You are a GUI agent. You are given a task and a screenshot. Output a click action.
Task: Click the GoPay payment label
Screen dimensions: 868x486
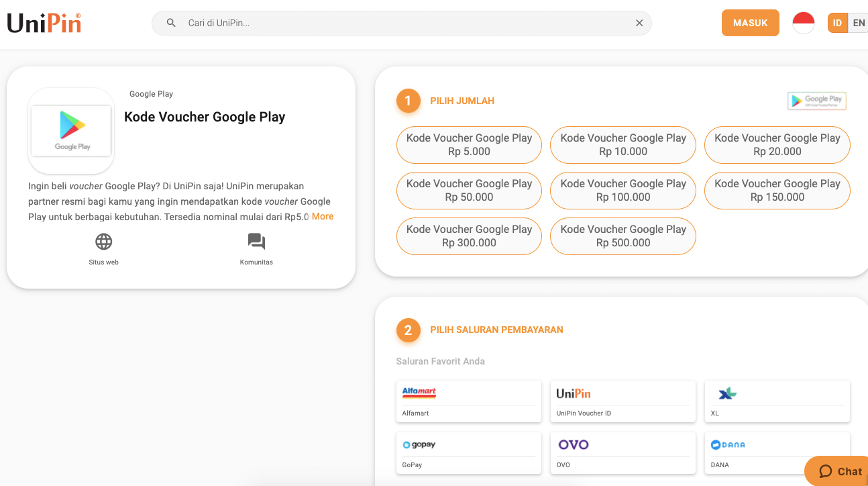(412, 465)
